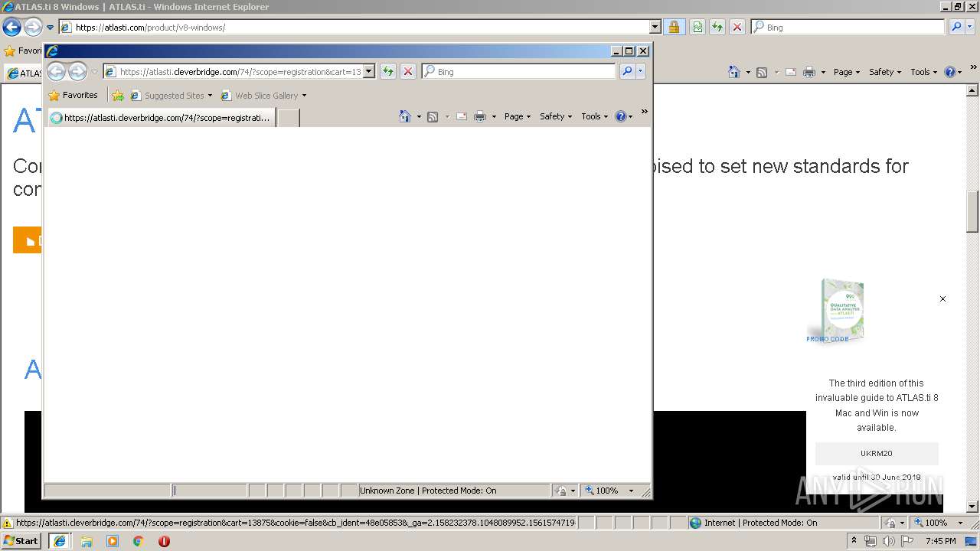Open Safety menu in main window
The width and height of the screenshot is (980, 551).
tap(885, 72)
